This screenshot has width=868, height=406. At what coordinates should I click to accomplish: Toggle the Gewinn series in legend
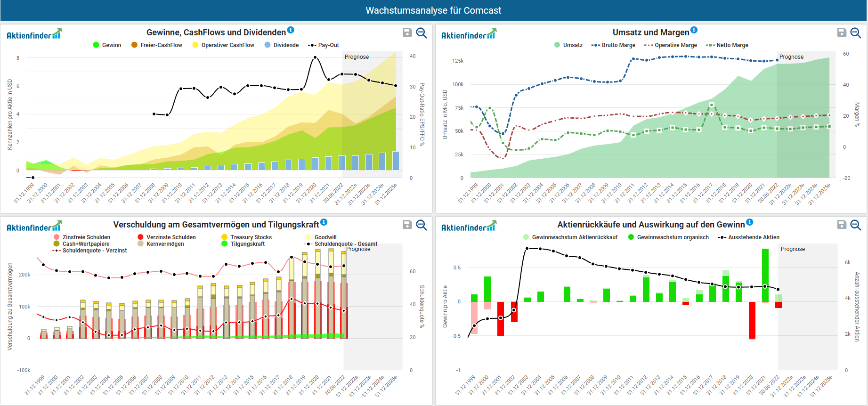point(107,45)
